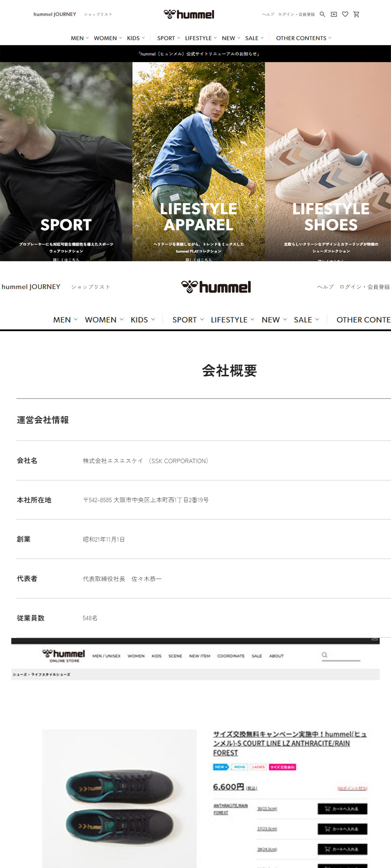Add size 38(24.0cm) to cart

click(342, 849)
